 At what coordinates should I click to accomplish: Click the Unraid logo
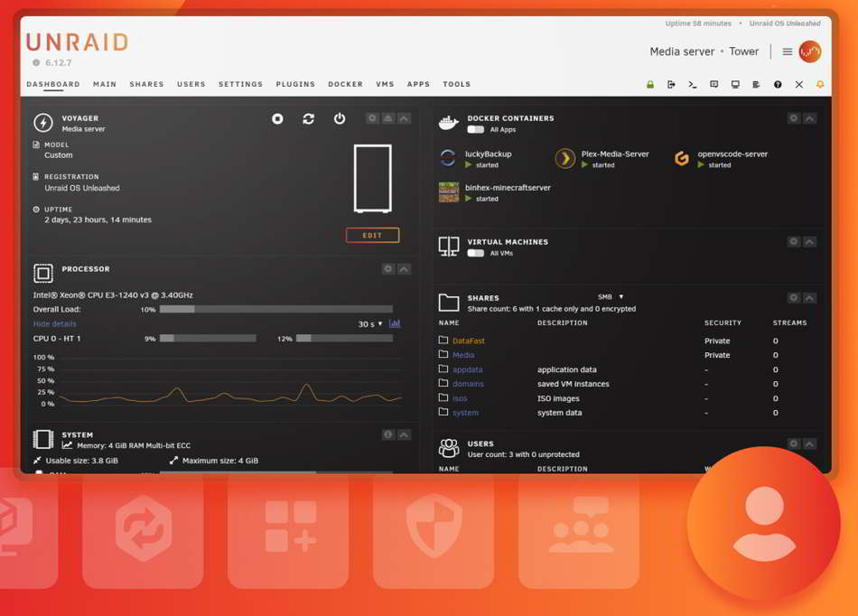77,42
